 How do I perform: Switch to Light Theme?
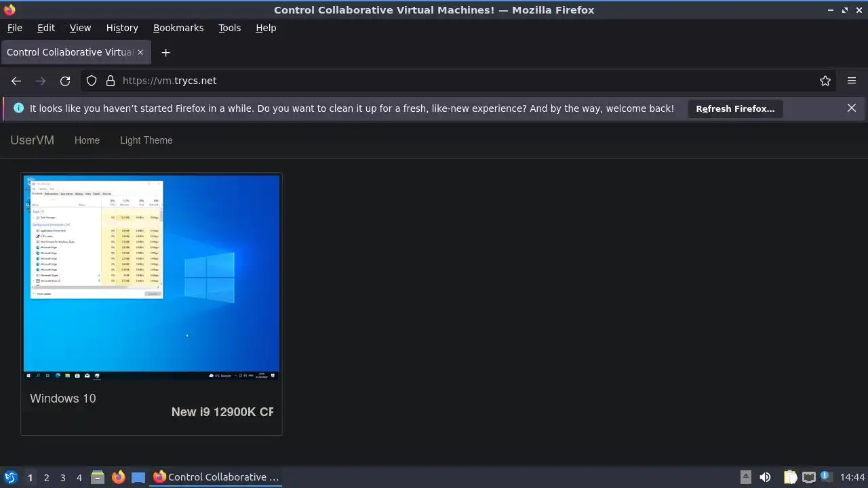[x=146, y=140]
